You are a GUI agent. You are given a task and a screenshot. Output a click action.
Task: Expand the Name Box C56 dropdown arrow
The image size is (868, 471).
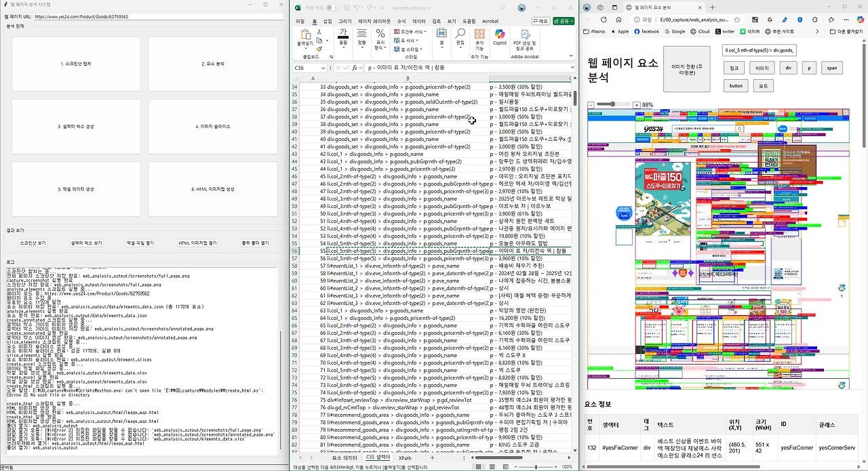(323, 68)
